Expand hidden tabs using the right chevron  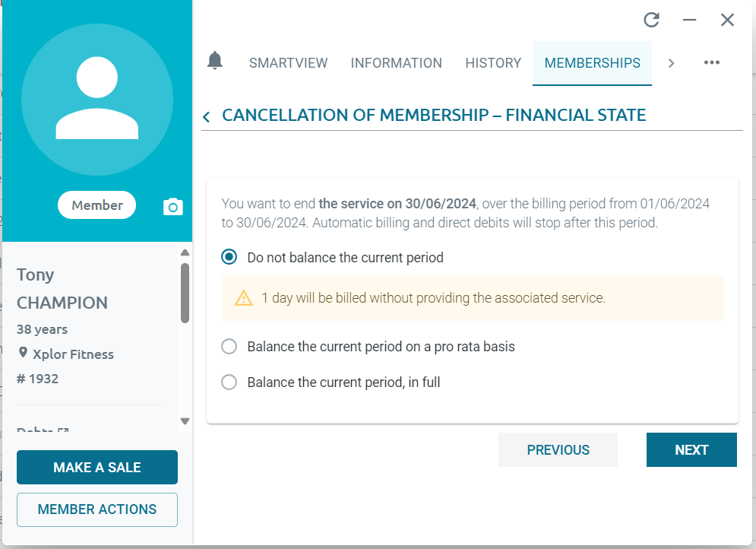[671, 64]
